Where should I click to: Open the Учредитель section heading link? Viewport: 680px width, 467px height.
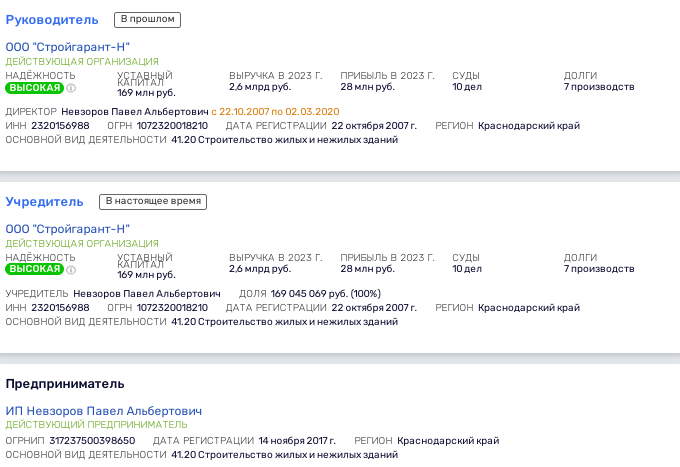pyautogui.click(x=44, y=202)
